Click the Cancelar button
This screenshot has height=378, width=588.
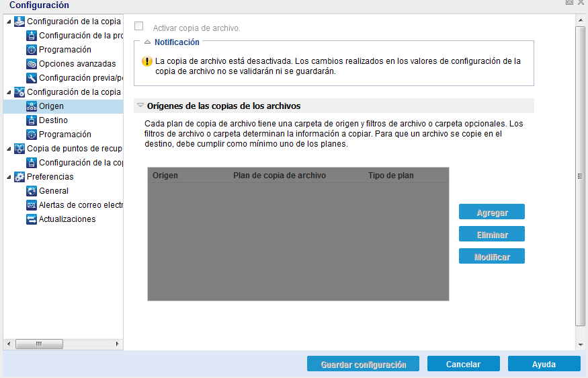(x=464, y=364)
